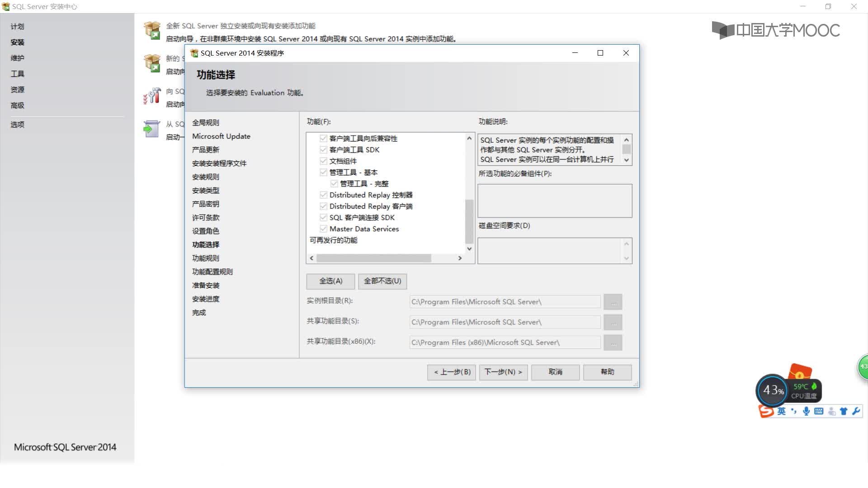
Task: Click browse button next to 实例根目录 field
Action: [613, 302]
